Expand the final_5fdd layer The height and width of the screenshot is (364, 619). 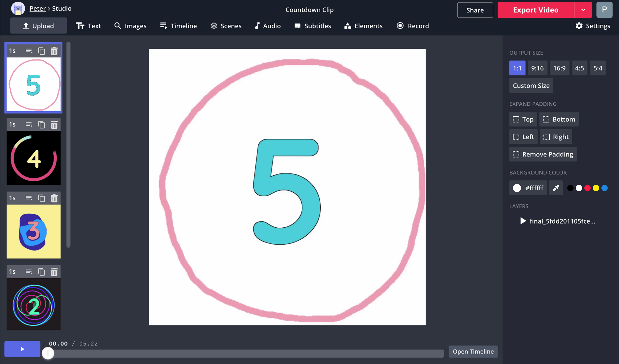pos(523,221)
